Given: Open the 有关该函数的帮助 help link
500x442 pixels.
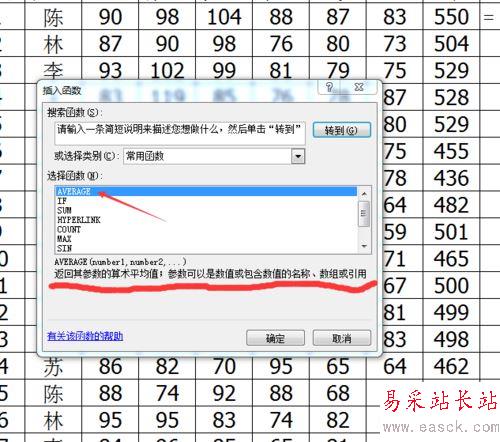Looking at the screenshot, I should point(85,336).
